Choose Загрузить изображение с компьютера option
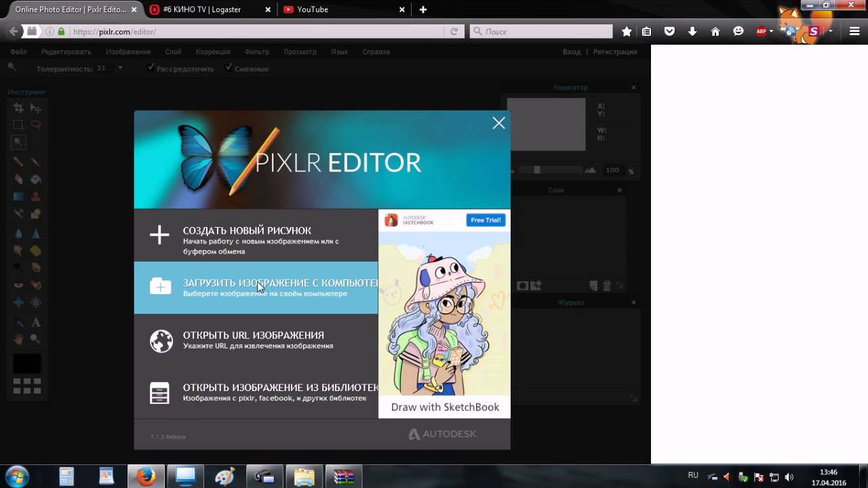 [256, 287]
